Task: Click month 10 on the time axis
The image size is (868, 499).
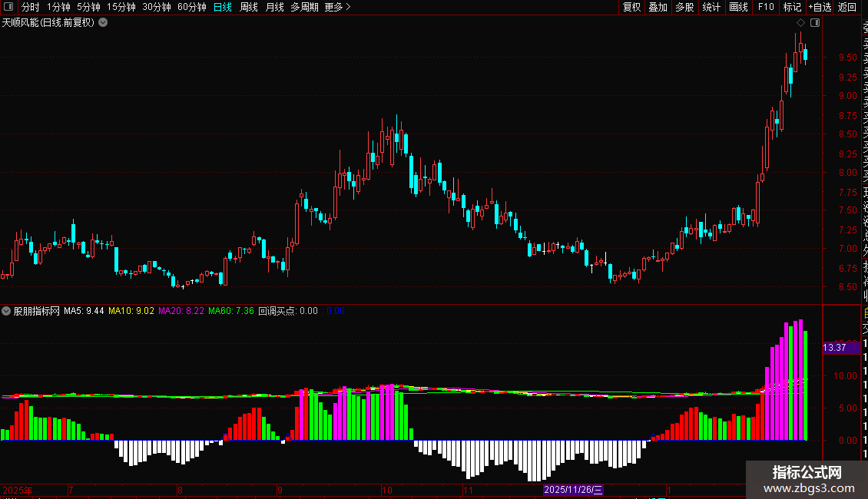Action: coord(387,490)
